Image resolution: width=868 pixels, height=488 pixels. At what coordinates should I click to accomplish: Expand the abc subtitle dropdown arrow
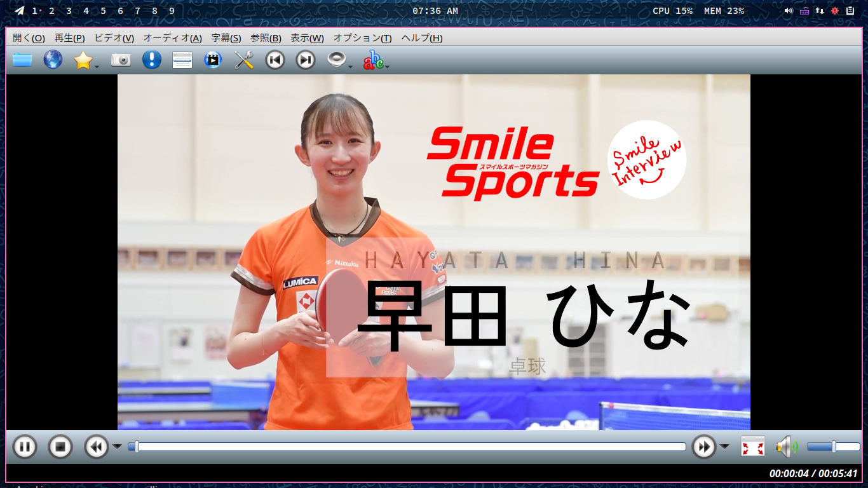387,66
